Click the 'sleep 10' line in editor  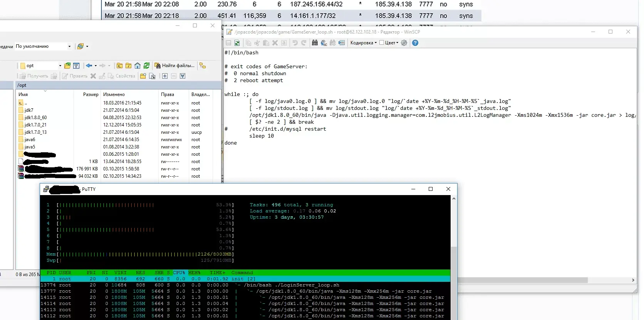[x=262, y=136]
